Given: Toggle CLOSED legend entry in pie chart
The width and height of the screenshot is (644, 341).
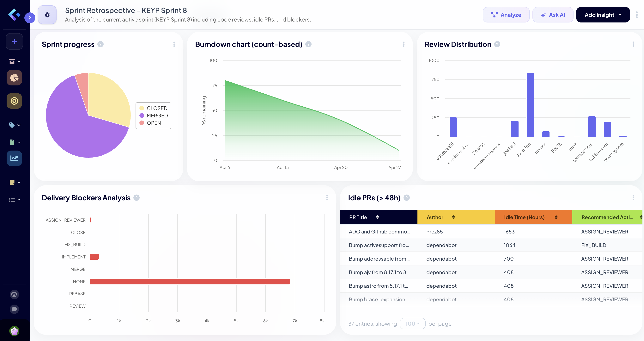Looking at the screenshot, I should coord(153,108).
